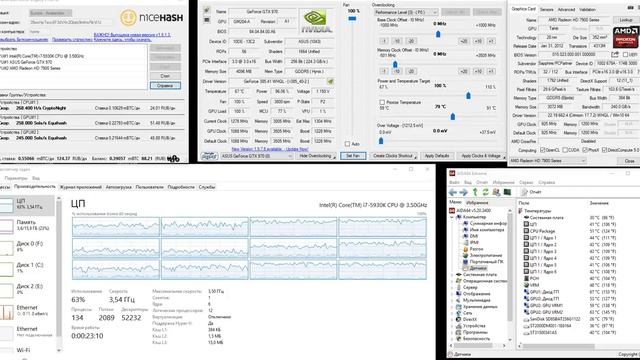Select Память in Task Manager sidebar
640x360 pixels.
27,226
